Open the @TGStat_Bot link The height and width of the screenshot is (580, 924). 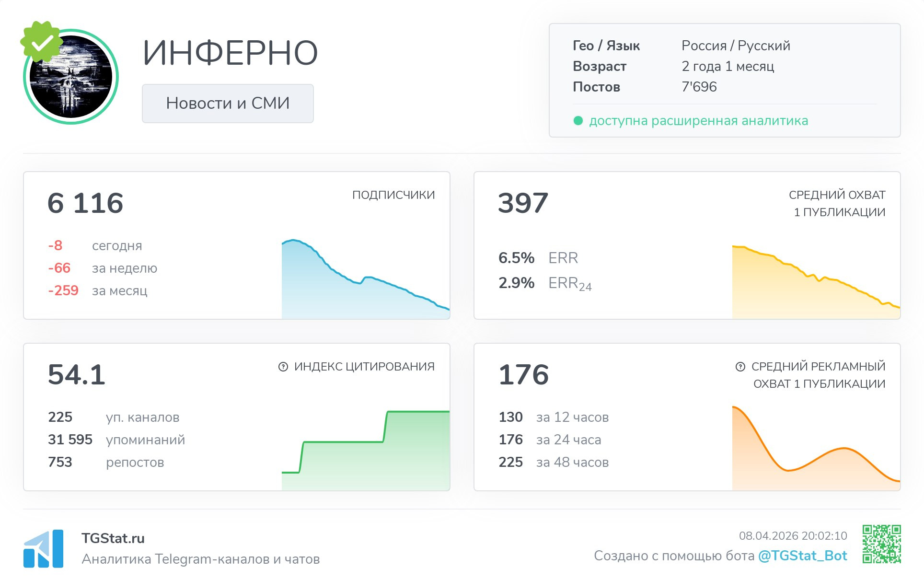click(802, 556)
